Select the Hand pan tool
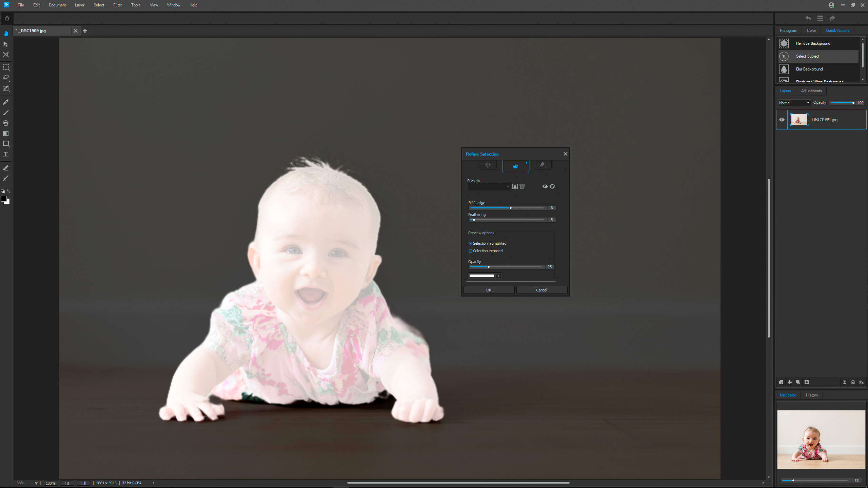This screenshot has width=868, height=488. point(6,33)
